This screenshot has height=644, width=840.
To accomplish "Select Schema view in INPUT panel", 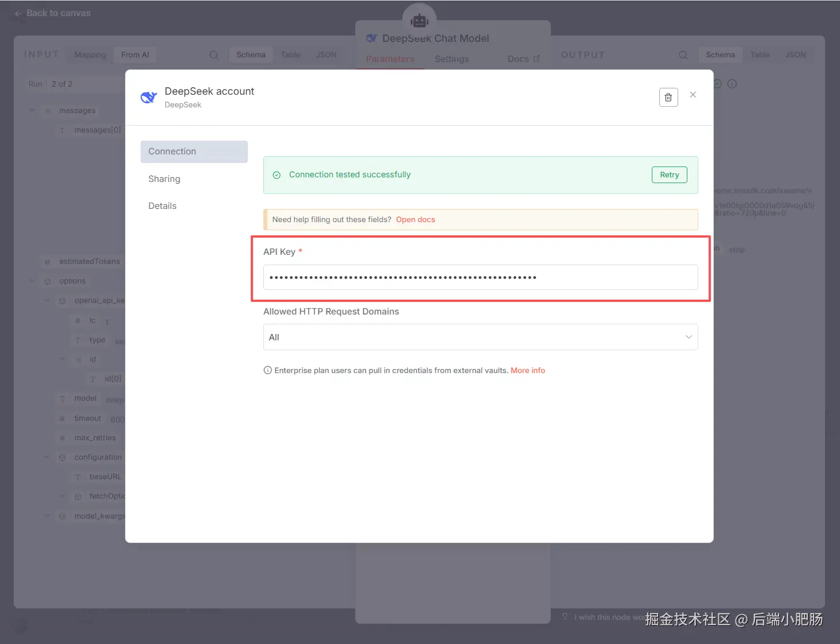I will tap(251, 55).
